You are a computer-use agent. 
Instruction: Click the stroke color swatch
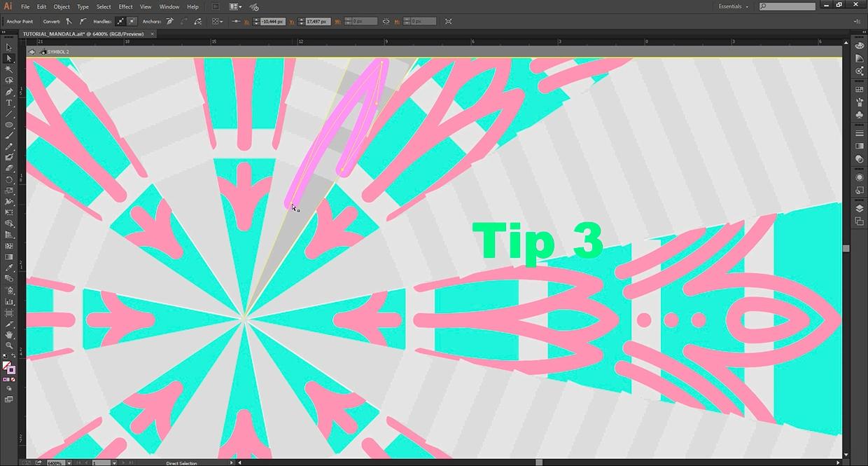pyautogui.click(x=12, y=369)
